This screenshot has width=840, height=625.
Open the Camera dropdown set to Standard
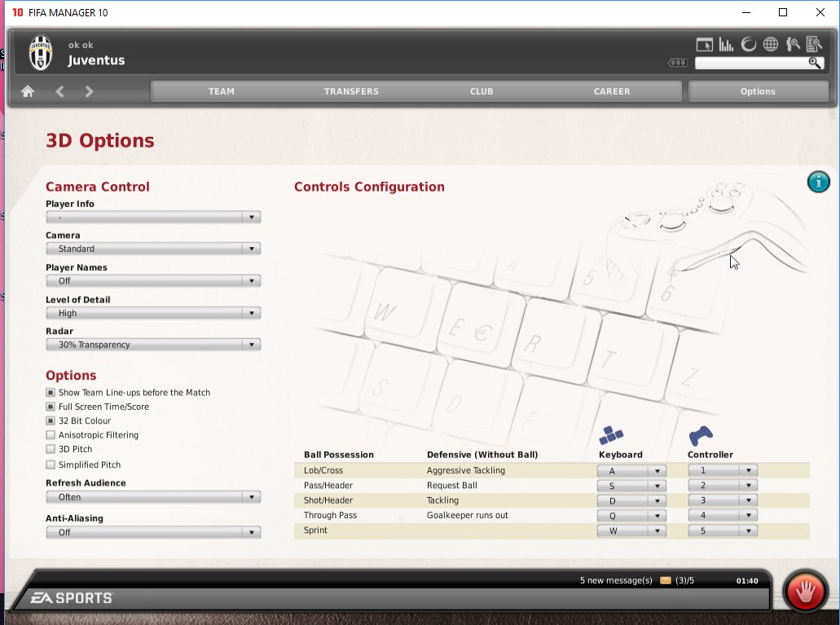[153, 249]
